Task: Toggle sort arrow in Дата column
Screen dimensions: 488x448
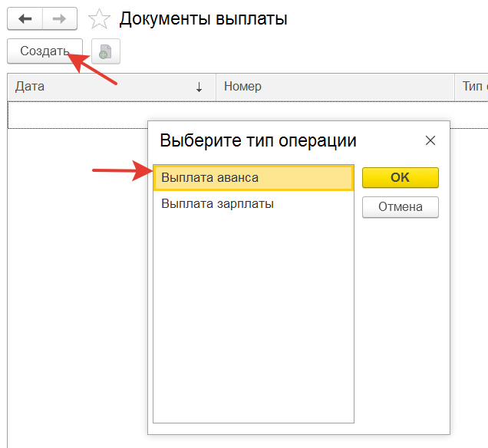Action: pos(199,87)
